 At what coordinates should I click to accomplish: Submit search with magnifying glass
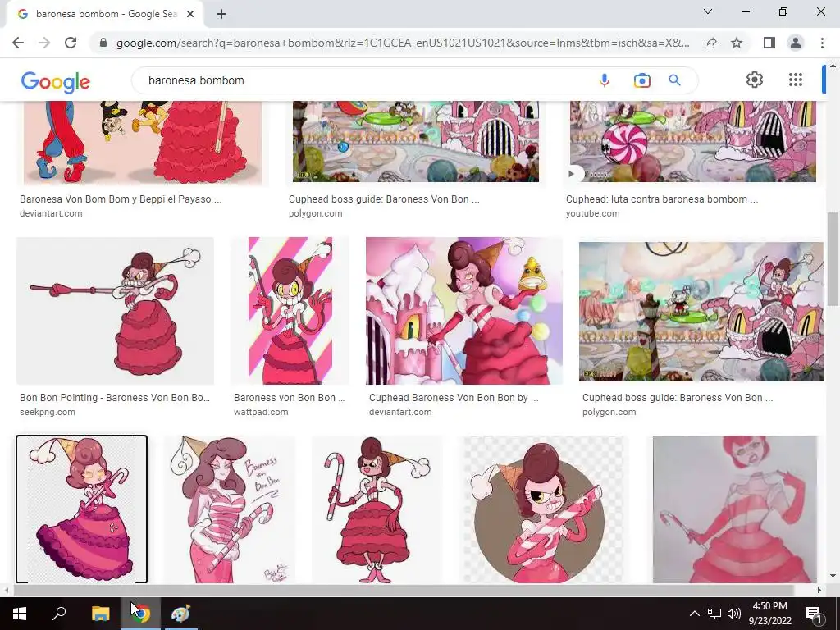(674, 80)
